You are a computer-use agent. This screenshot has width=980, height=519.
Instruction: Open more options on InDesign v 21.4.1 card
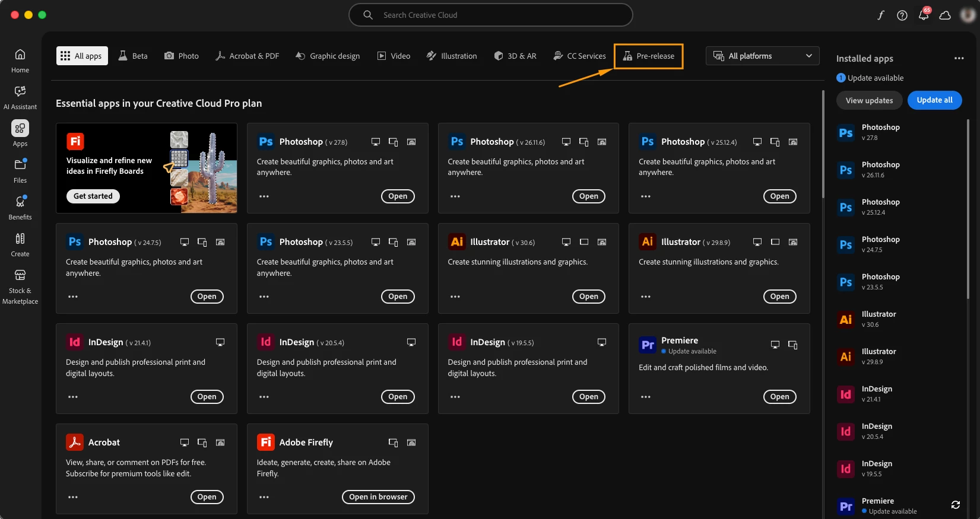coord(73,397)
